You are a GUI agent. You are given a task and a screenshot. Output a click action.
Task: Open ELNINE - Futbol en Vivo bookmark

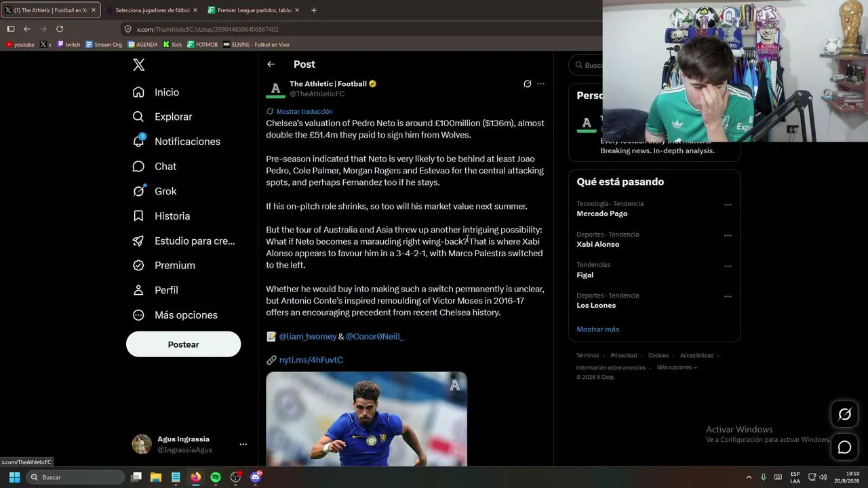[x=256, y=45]
